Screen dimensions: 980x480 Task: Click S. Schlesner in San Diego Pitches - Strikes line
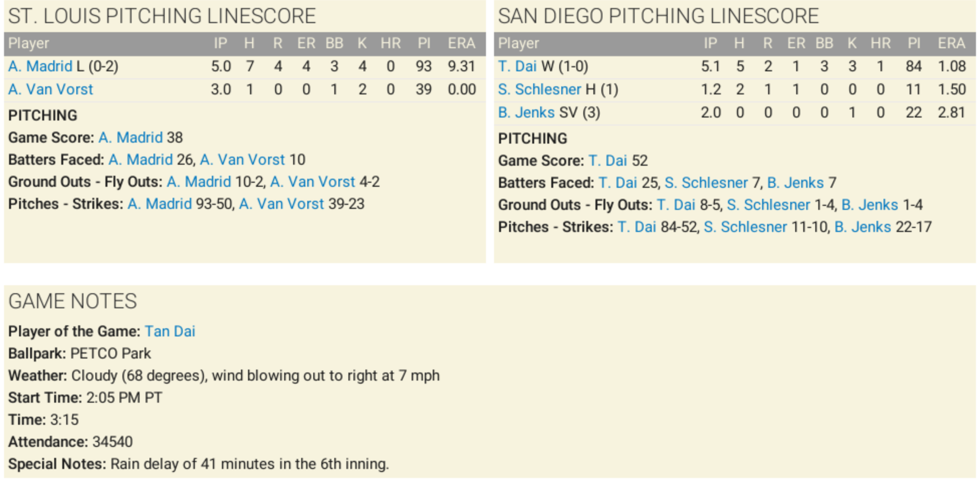click(x=745, y=227)
